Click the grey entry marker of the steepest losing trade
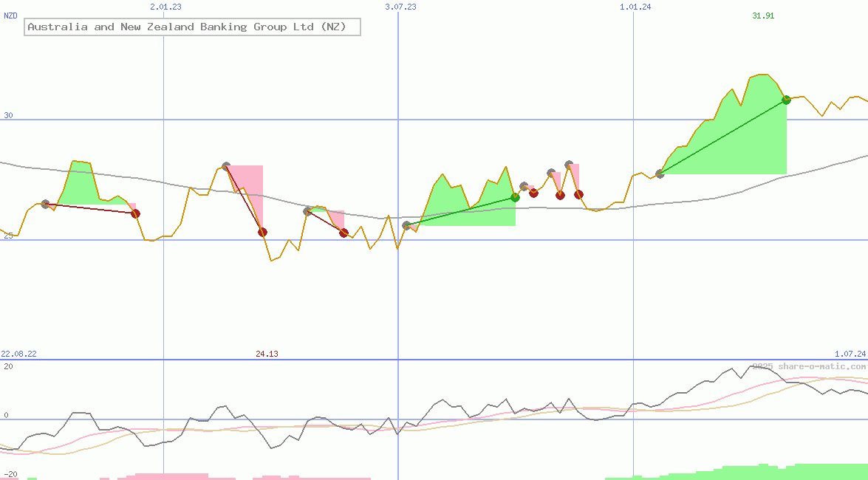 226,166
